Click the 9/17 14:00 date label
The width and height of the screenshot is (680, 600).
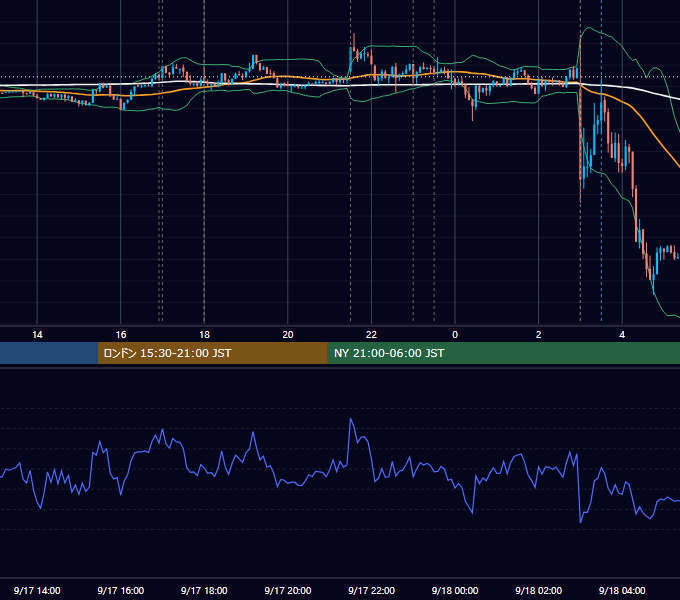click(37, 590)
